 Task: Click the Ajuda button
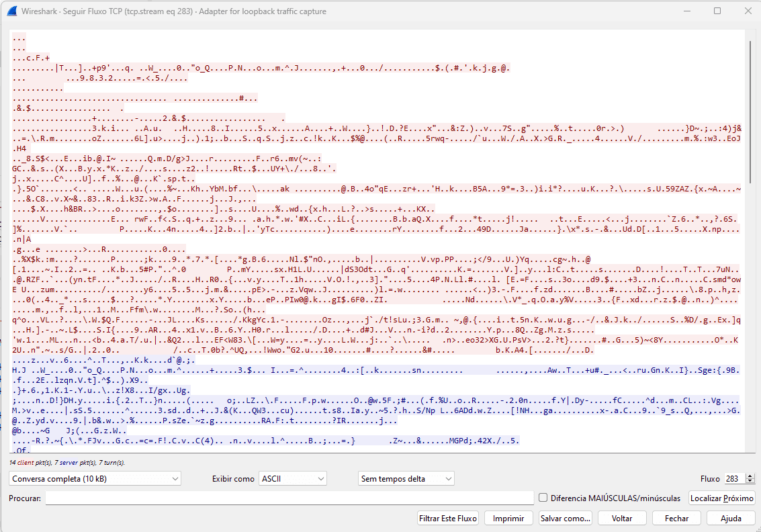pos(731,519)
